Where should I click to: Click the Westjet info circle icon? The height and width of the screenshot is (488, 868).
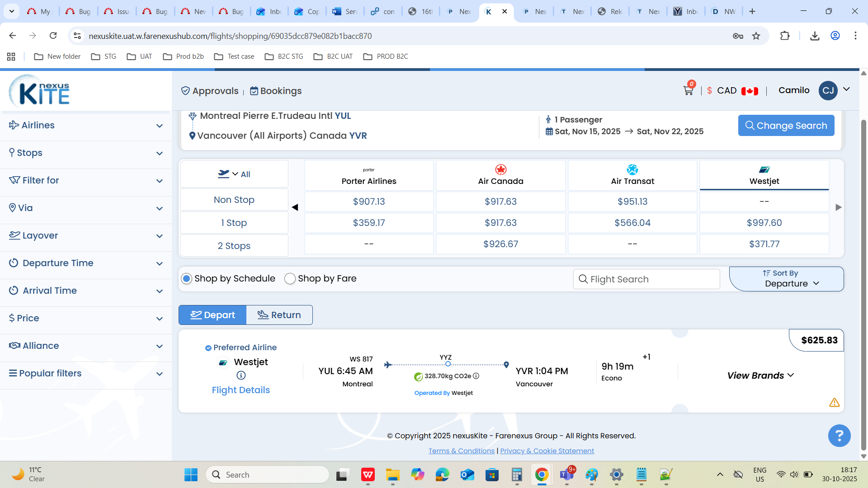click(x=241, y=375)
